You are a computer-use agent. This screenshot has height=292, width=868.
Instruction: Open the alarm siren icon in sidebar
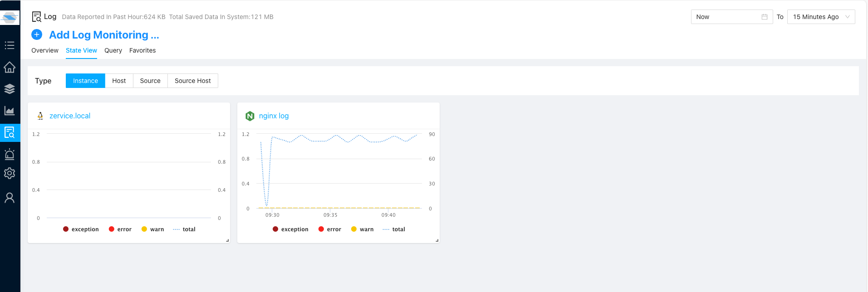[10, 154]
